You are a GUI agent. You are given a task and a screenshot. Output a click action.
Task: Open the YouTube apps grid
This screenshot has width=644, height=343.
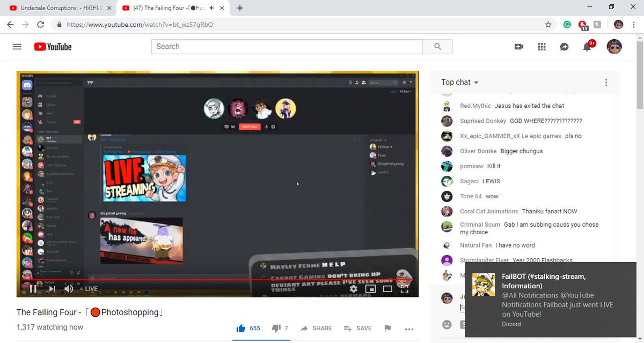(x=541, y=47)
